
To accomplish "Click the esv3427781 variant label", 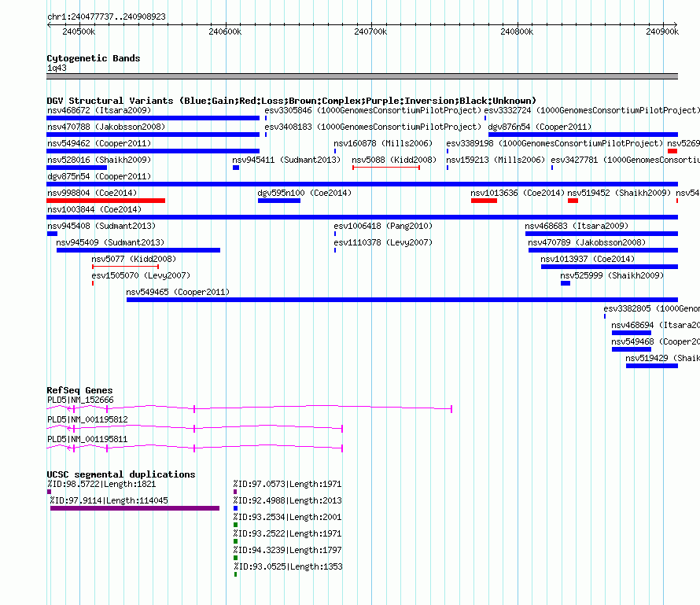I will point(625,160).
